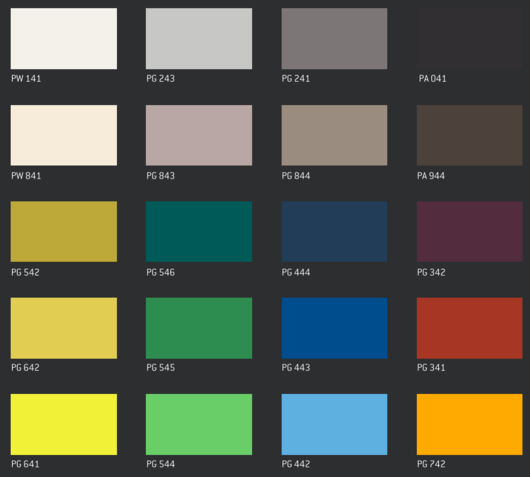Choose the PG 545 green swatch
The height and width of the screenshot is (477, 530).
tap(199, 328)
